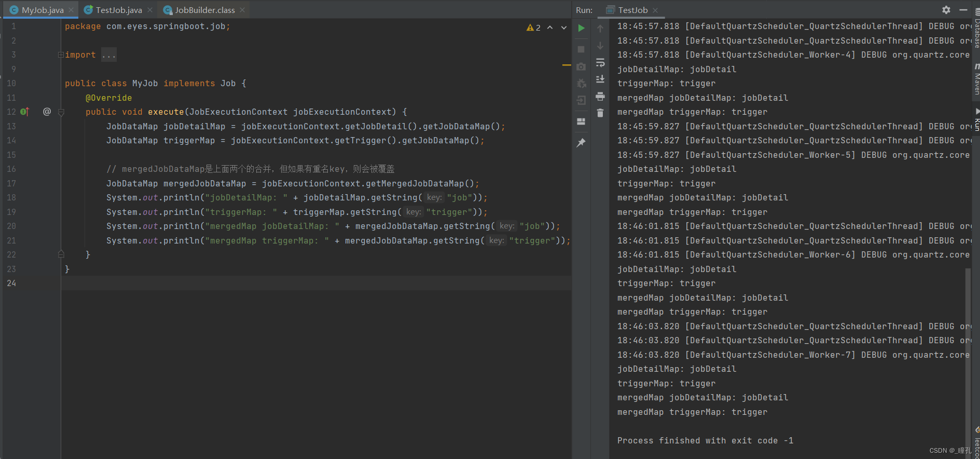Close the JobBuilder.class editor tab
This screenshot has width=980, height=459.
click(x=242, y=10)
